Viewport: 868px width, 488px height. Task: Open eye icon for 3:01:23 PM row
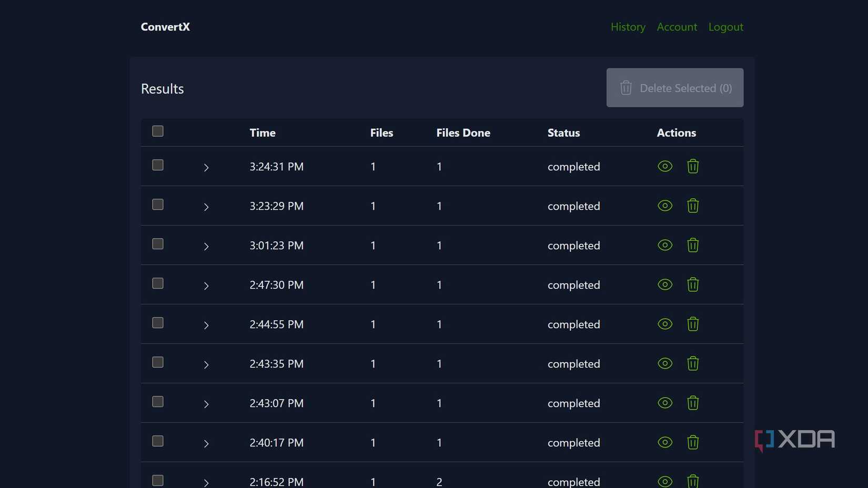[665, 245]
